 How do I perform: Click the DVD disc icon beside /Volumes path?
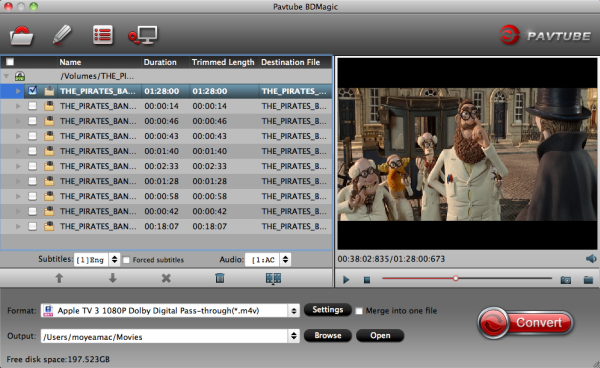coord(20,76)
